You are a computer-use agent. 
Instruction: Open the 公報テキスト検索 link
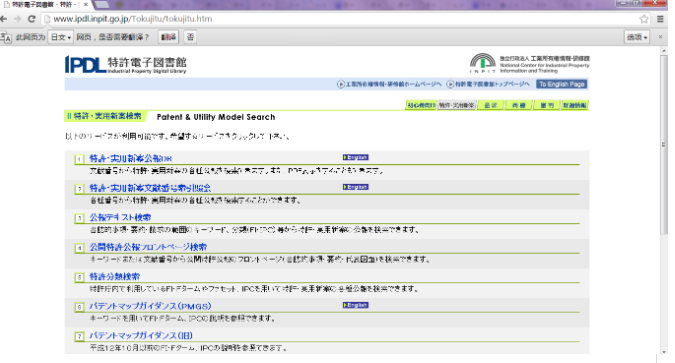[x=120, y=217]
